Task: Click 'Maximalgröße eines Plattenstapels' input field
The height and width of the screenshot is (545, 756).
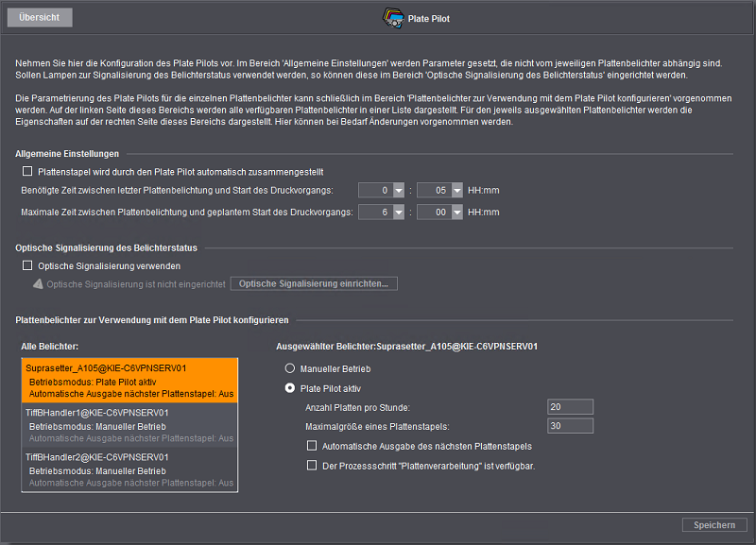Action: point(570,426)
